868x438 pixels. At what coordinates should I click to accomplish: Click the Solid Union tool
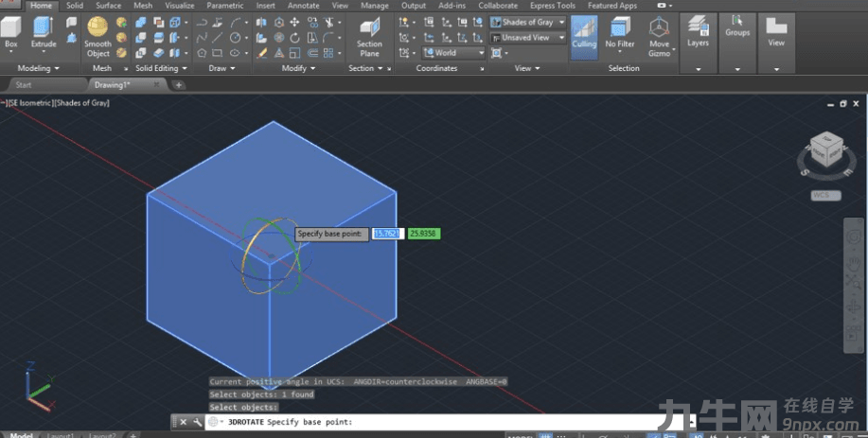pyautogui.click(x=141, y=22)
